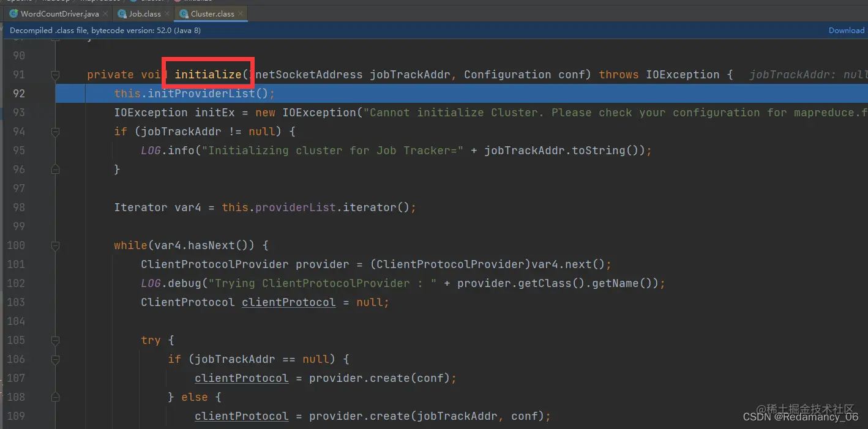Click the try keyword on line 105
The width and height of the screenshot is (868, 429).
(x=151, y=340)
